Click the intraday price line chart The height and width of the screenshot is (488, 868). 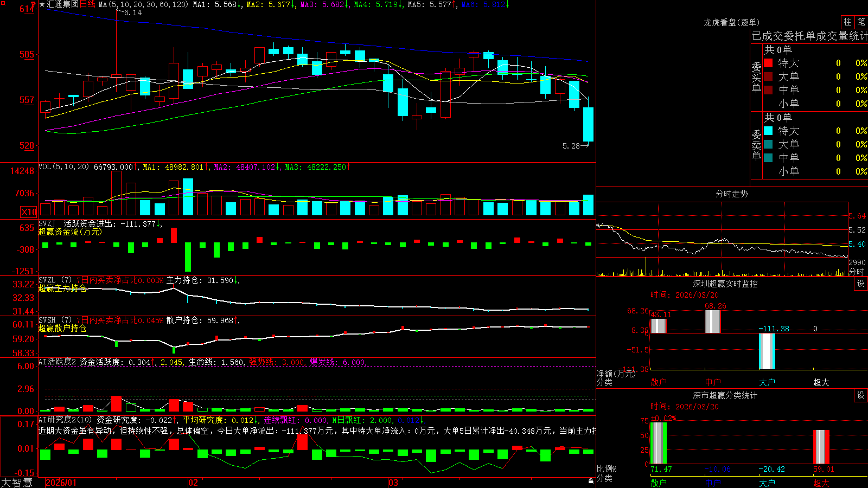(x=722, y=239)
